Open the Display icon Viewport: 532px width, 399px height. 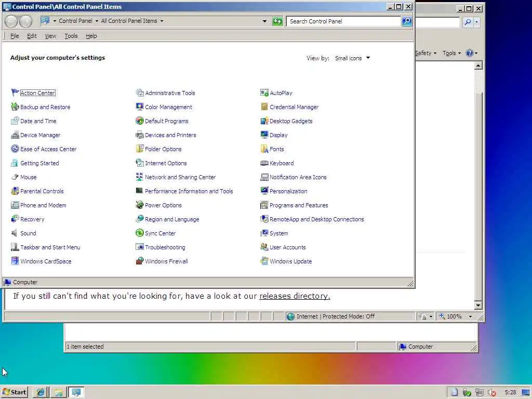[x=264, y=135]
